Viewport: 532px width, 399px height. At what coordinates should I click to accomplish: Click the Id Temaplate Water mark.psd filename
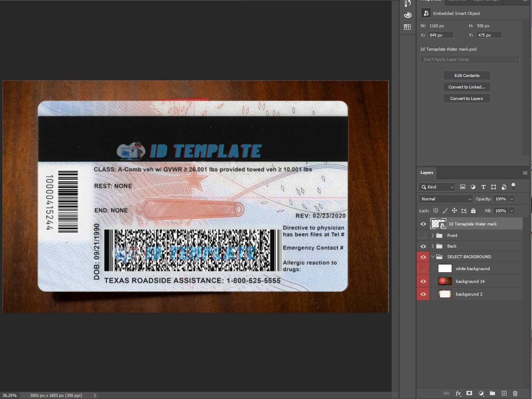click(449, 49)
